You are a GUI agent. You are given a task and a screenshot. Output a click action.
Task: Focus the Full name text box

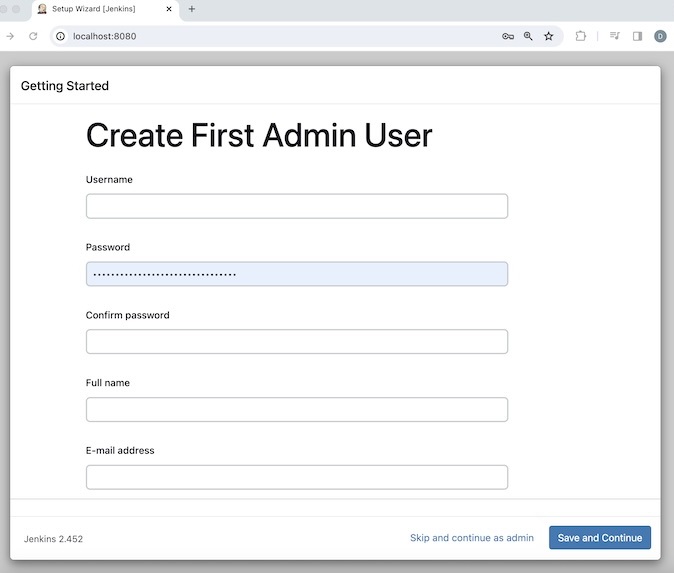coord(297,410)
